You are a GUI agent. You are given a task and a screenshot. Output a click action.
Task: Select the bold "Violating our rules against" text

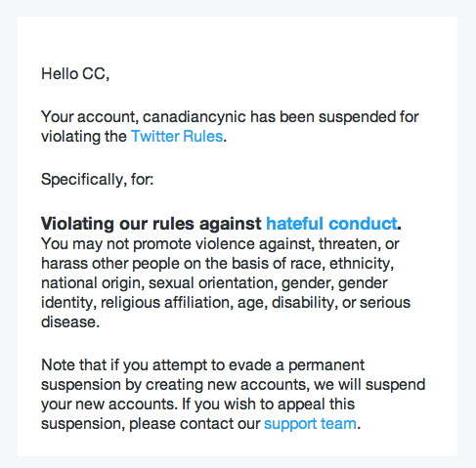tap(151, 224)
